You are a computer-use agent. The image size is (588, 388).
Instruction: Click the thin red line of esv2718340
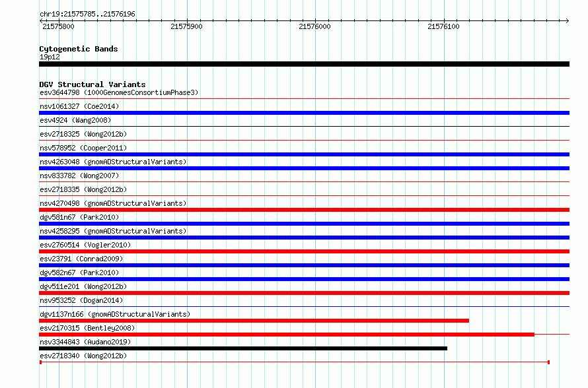pos(295,362)
